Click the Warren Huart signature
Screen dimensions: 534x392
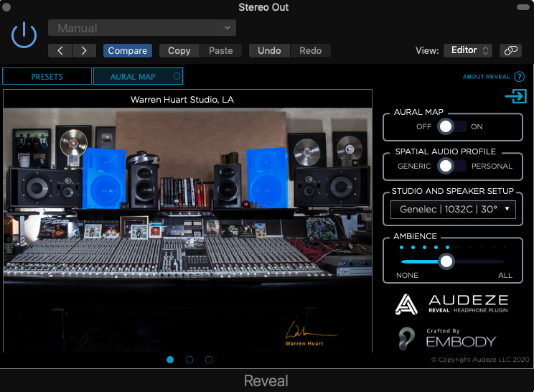point(310,334)
